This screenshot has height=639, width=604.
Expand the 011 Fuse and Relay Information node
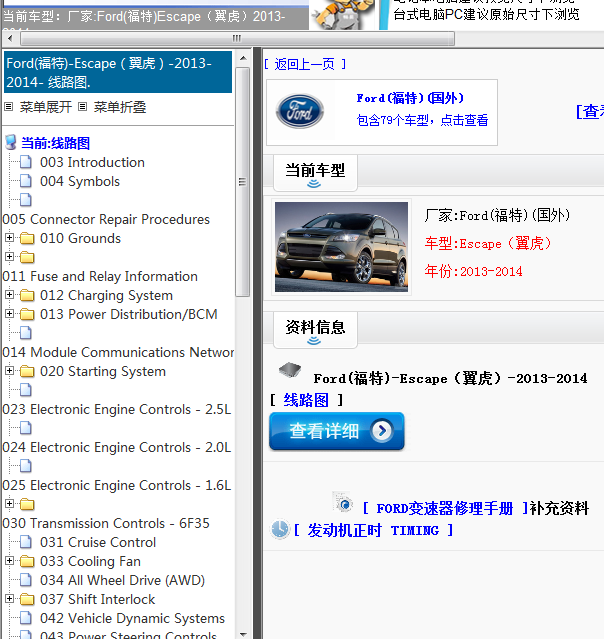point(9,257)
